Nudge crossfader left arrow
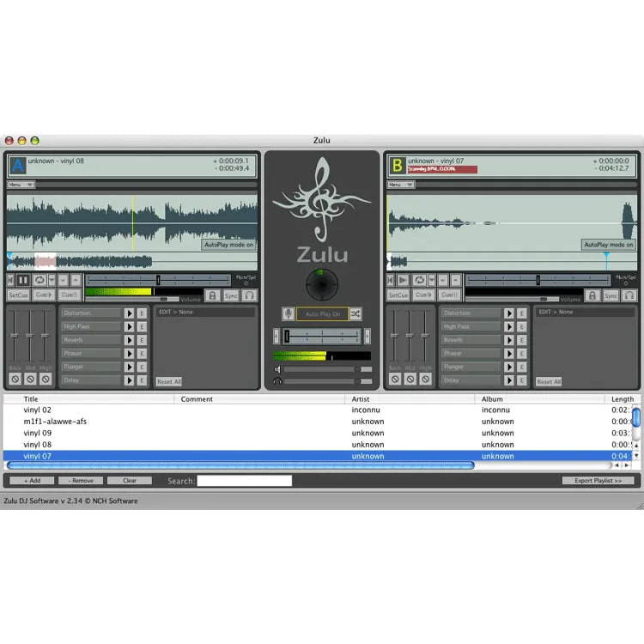The image size is (644, 644). tap(276, 336)
